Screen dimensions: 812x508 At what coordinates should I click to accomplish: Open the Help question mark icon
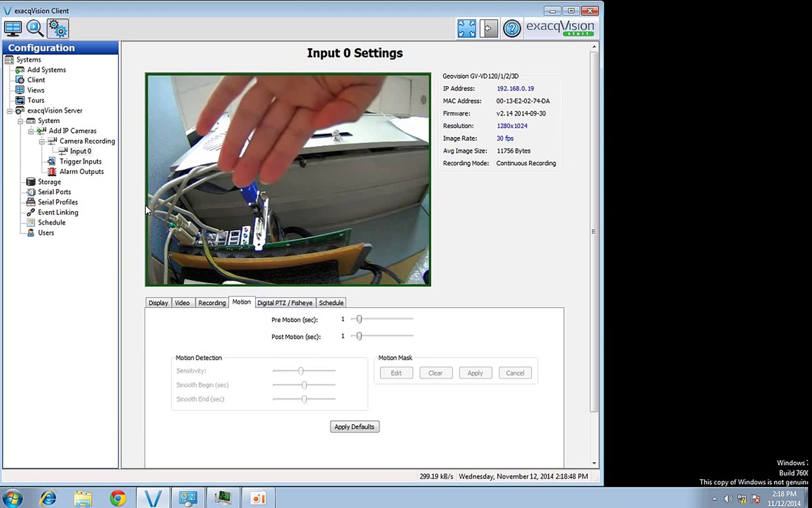pos(512,29)
